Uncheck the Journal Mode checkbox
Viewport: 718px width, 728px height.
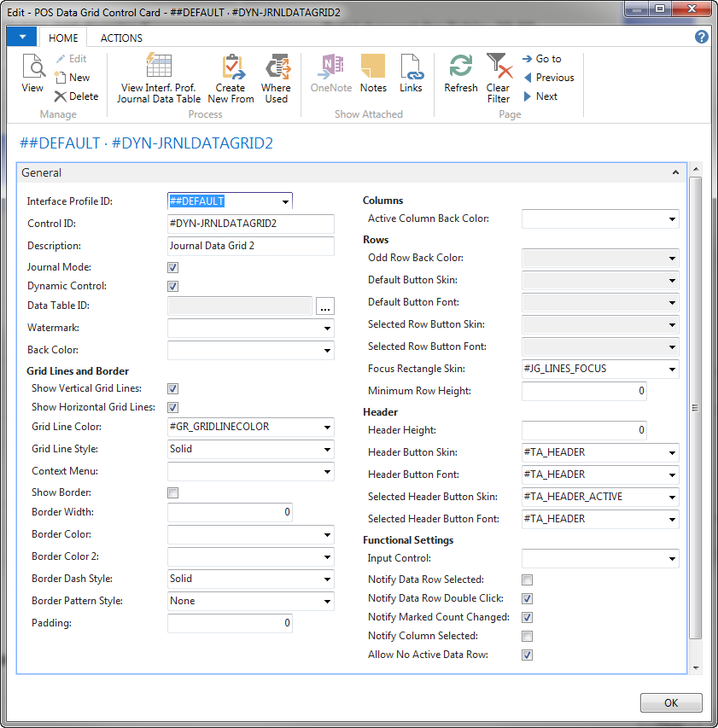click(173, 268)
